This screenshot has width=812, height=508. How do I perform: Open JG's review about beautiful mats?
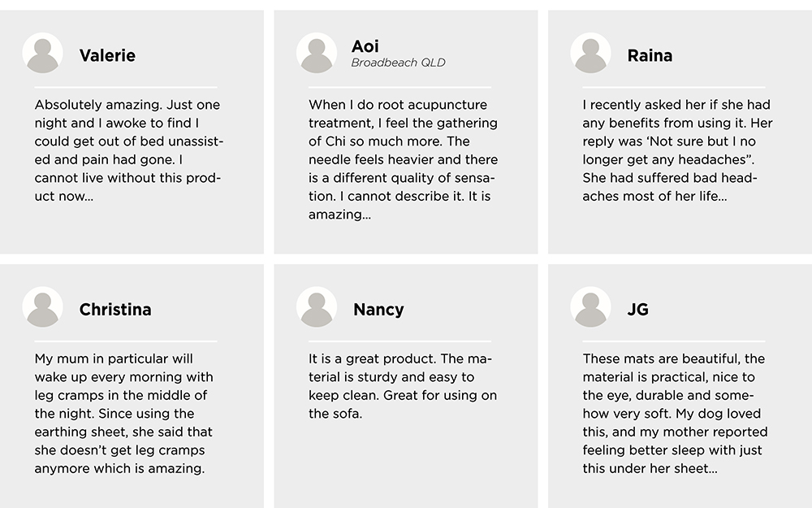(x=675, y=414)
